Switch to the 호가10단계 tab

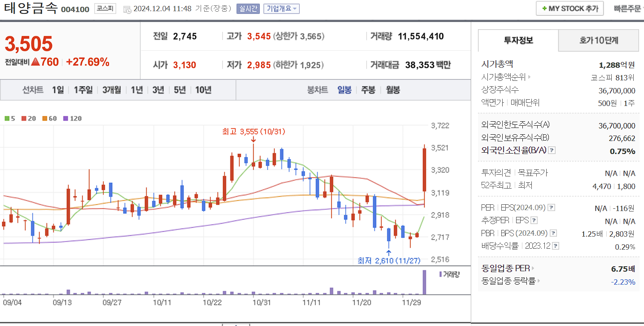click(x=599, y=40)
